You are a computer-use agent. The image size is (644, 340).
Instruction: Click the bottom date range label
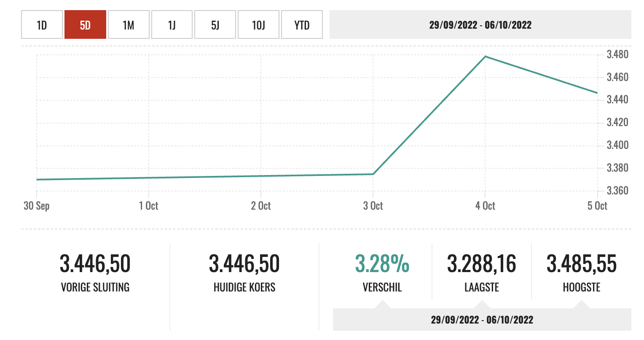tap(482, 320)
